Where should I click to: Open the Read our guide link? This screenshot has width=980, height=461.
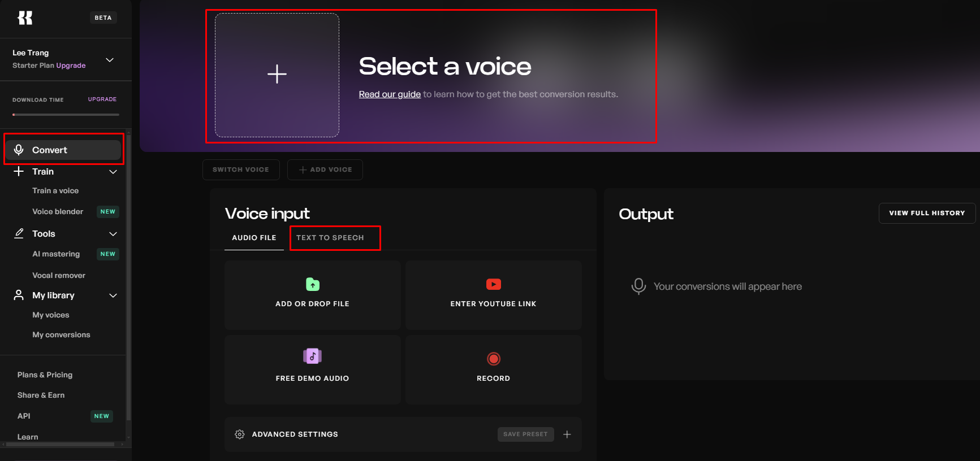click(390, 94)
